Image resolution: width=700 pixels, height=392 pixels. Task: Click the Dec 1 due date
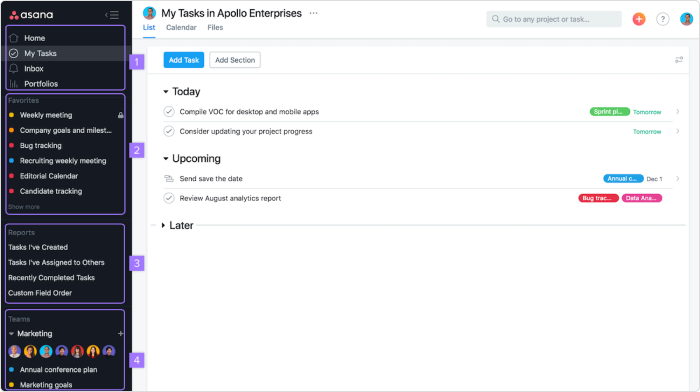[654, 179]
